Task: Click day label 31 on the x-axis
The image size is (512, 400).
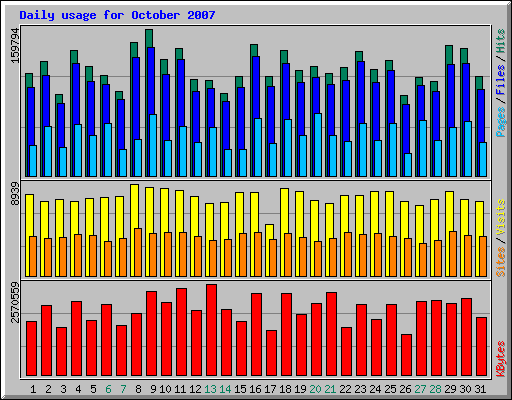Action: click(480, 389)
